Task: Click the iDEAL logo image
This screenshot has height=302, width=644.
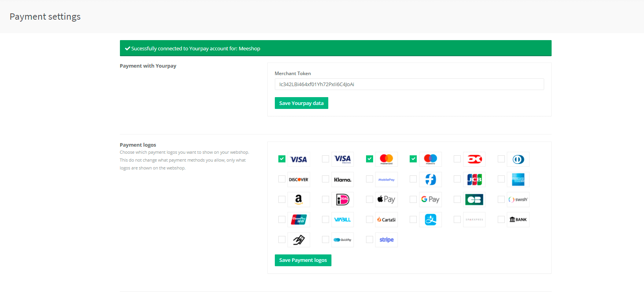Action: point(342,199)
